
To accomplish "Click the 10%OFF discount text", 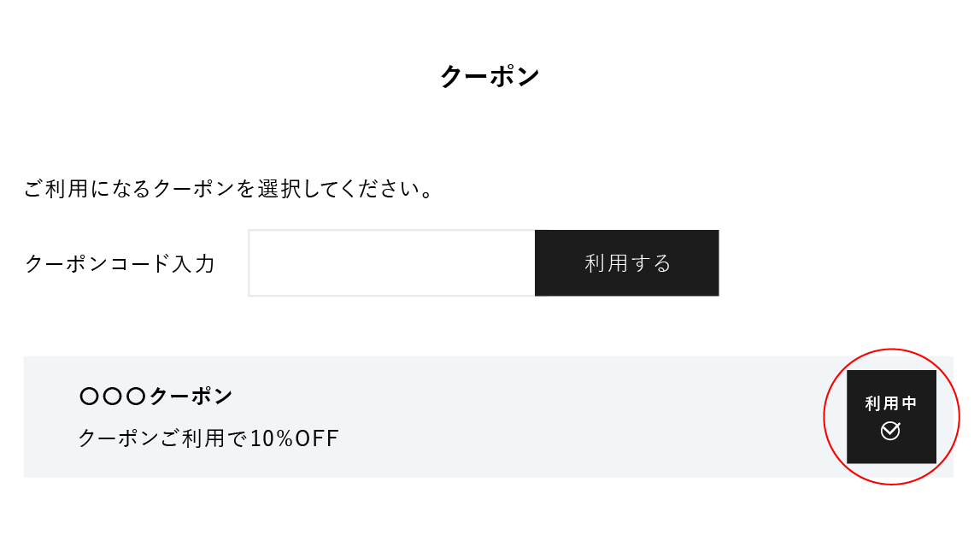I will point(295,438).
